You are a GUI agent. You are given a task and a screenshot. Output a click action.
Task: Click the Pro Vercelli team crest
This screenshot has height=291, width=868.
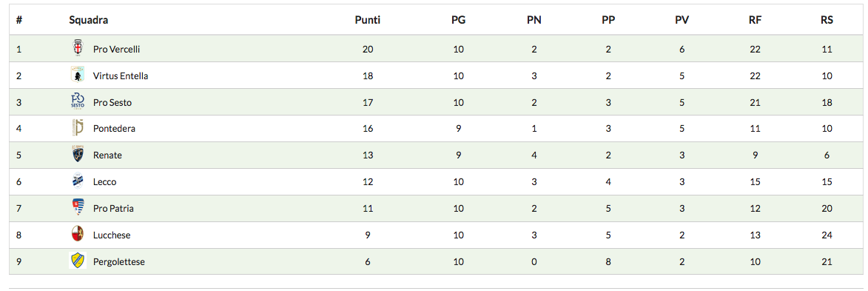(78, 48)
